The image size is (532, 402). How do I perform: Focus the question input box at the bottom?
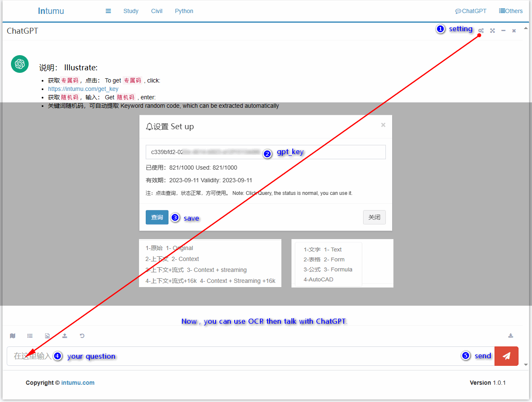pos(251,356)
